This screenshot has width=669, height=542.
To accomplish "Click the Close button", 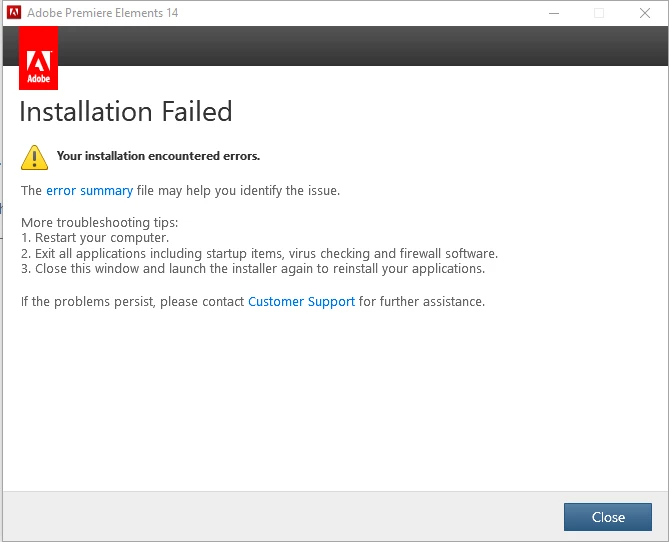I will click(608, 517).
